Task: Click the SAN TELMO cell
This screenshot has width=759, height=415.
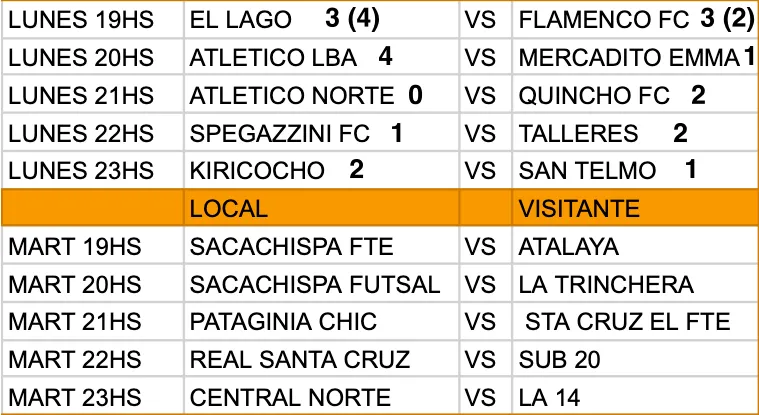Action: 632,171
